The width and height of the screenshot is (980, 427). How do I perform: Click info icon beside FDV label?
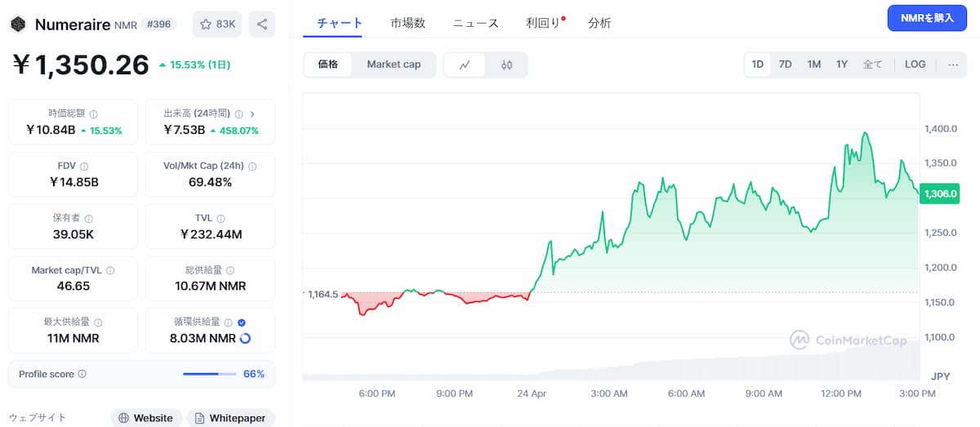click(x=85, y=166)
